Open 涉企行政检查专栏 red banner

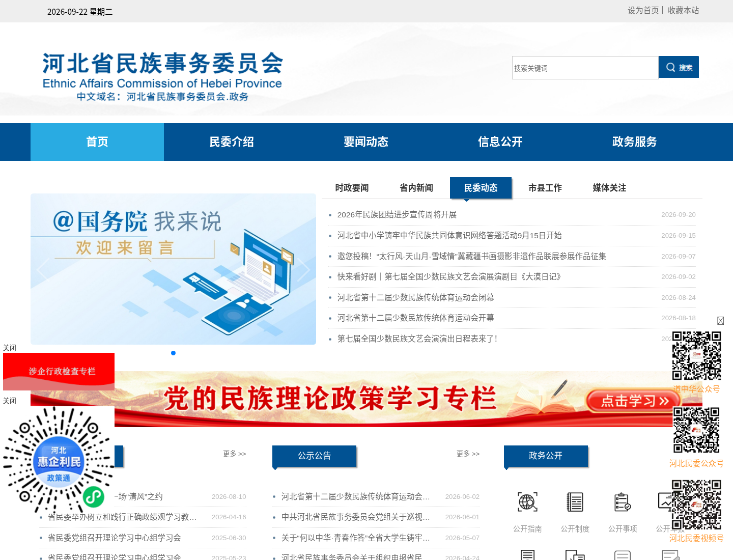59,372
